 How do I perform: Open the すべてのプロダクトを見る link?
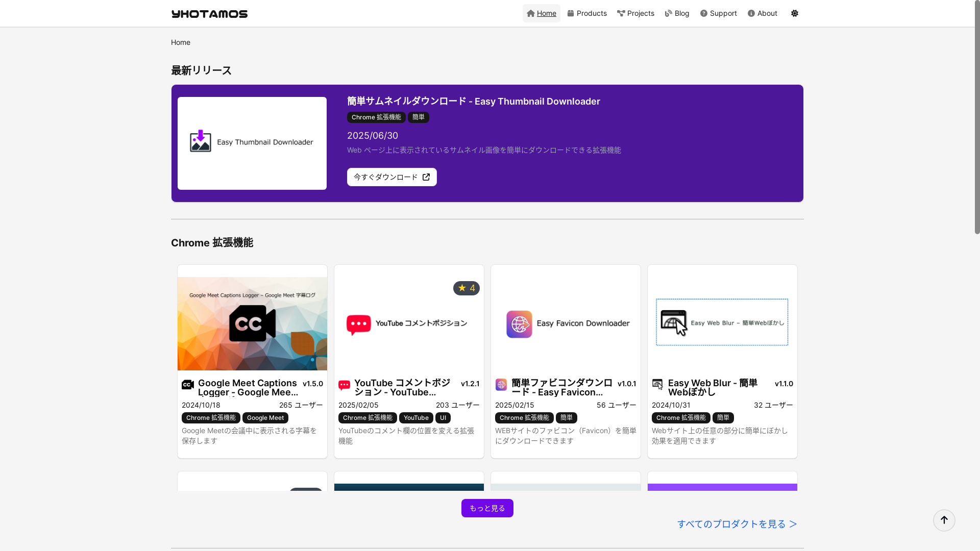[737, 524]
